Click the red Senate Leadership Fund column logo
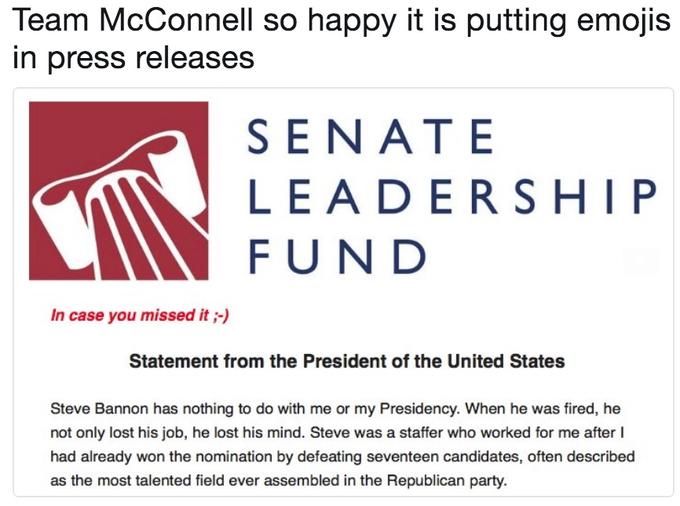680x506 pixels. (118, 191)
